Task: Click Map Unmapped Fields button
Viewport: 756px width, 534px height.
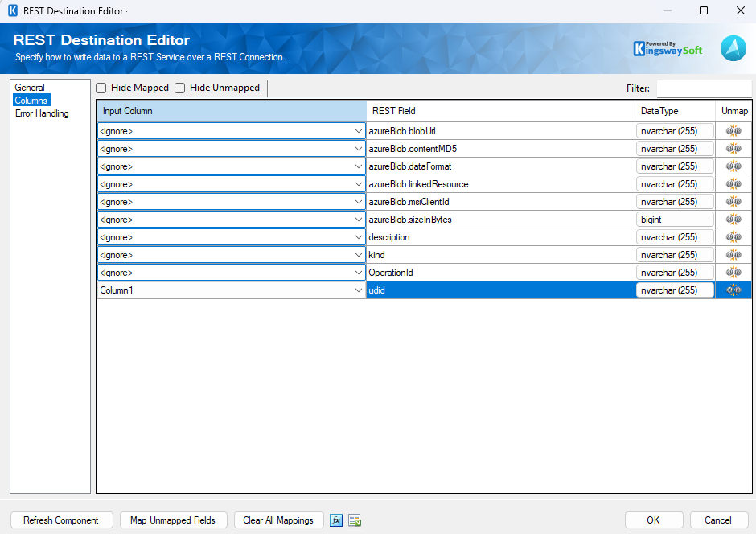Action: 173,520
